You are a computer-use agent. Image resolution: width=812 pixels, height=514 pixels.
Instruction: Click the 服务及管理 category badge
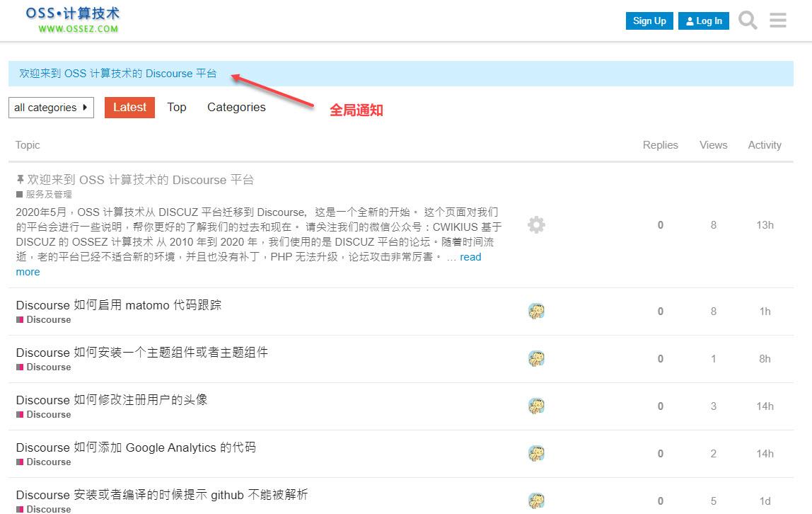tap(44, 194)
